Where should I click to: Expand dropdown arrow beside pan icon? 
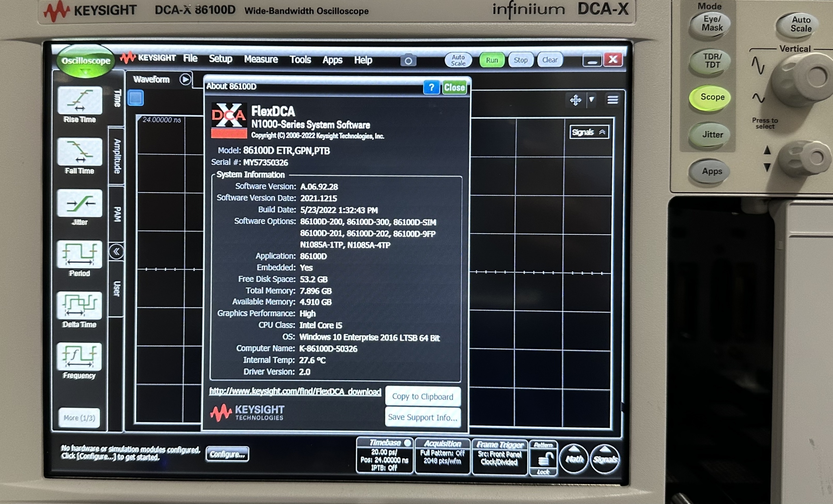pyautogui.click(x=591, y=100)
